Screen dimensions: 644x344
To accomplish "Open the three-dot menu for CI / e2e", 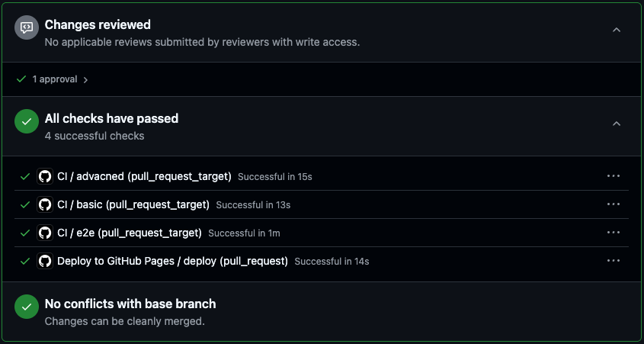I will 614,233.
